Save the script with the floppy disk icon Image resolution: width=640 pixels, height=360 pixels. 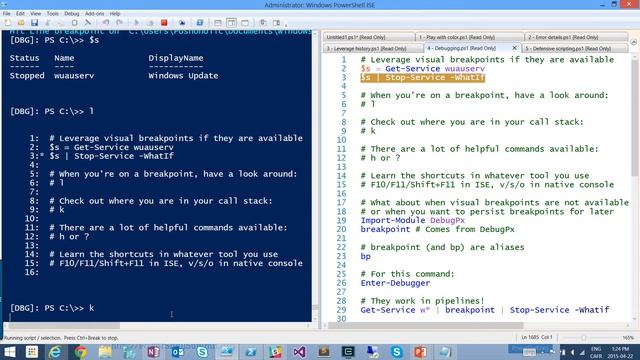click(x=34, y=23)
